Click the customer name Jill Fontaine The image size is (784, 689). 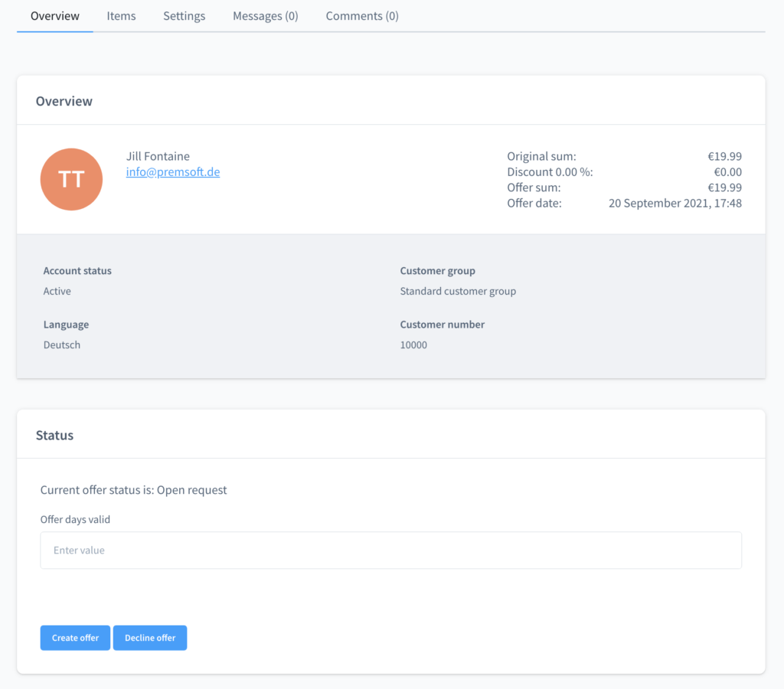[x=158, y=156]
